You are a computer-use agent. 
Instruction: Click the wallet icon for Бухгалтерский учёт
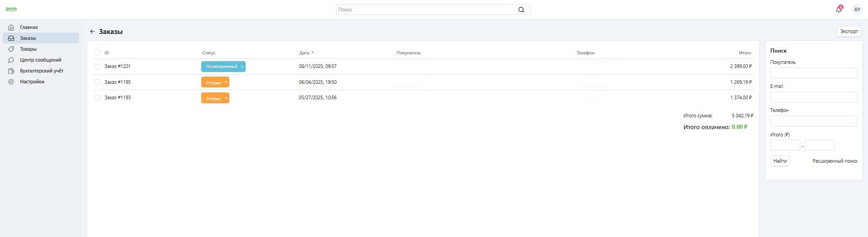click(11, 71)
